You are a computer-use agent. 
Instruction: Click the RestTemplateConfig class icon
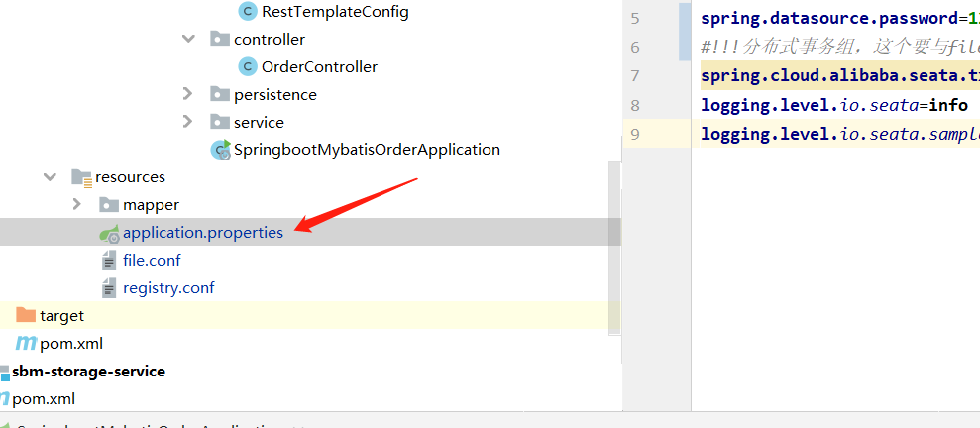click(x=248, y=11)
